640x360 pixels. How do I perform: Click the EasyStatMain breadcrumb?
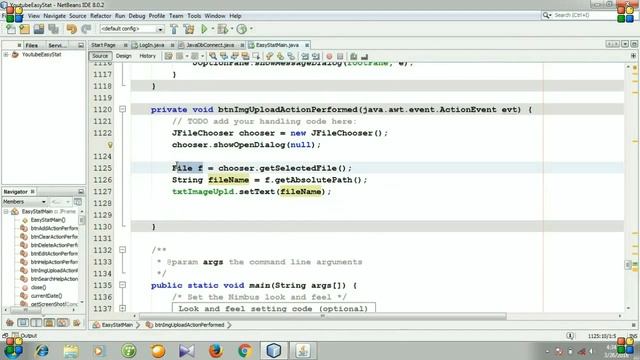117,325
